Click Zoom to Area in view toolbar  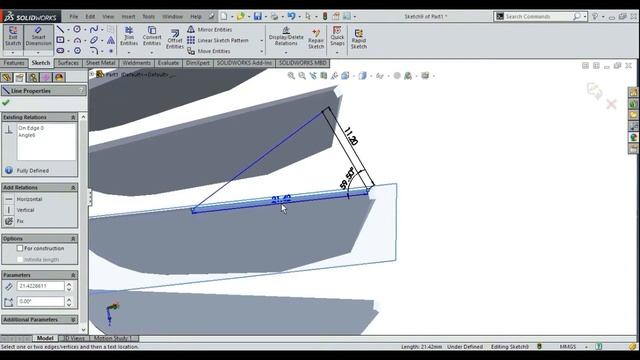pyautogui.click(x=302, y=76)
